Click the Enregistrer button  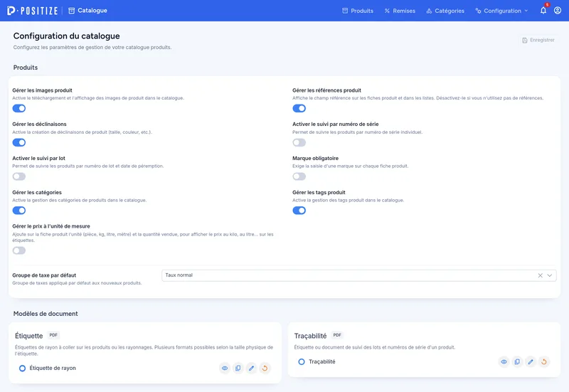point(538,40)
